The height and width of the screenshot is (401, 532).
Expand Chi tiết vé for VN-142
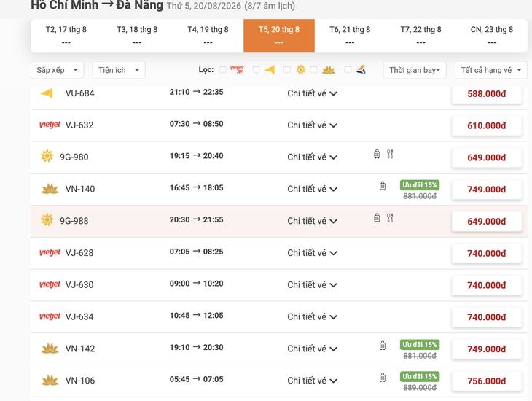click(x=312, y=349)
